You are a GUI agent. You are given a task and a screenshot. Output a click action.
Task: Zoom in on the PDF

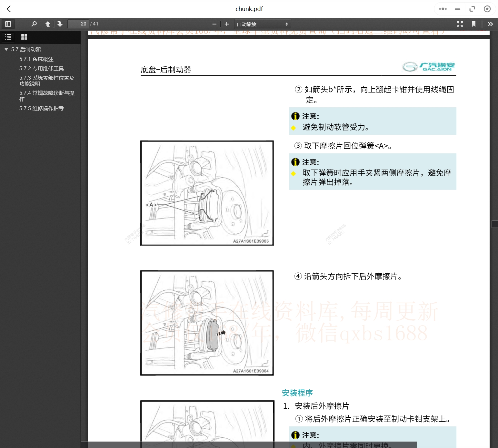(x=226, y=24)
